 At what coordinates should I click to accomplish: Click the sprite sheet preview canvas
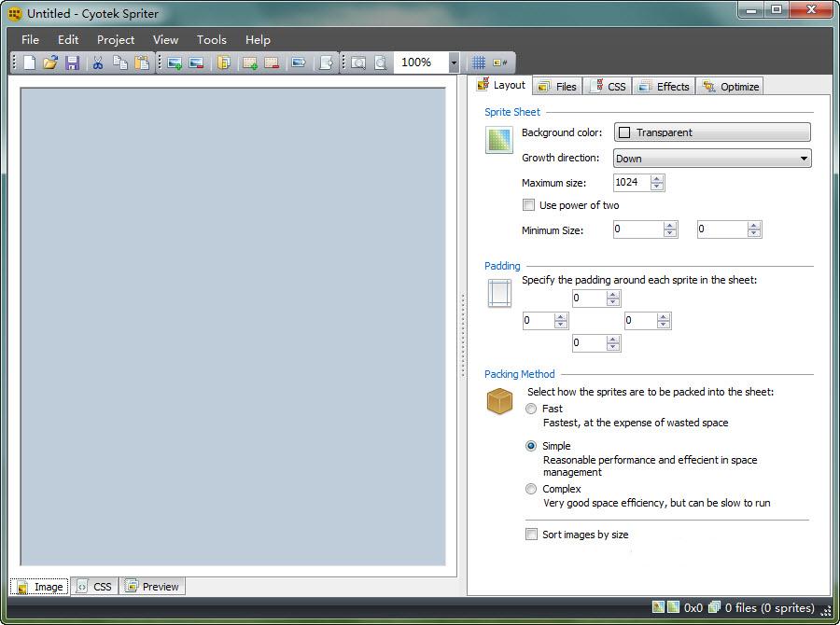click(x=233, y=326)
